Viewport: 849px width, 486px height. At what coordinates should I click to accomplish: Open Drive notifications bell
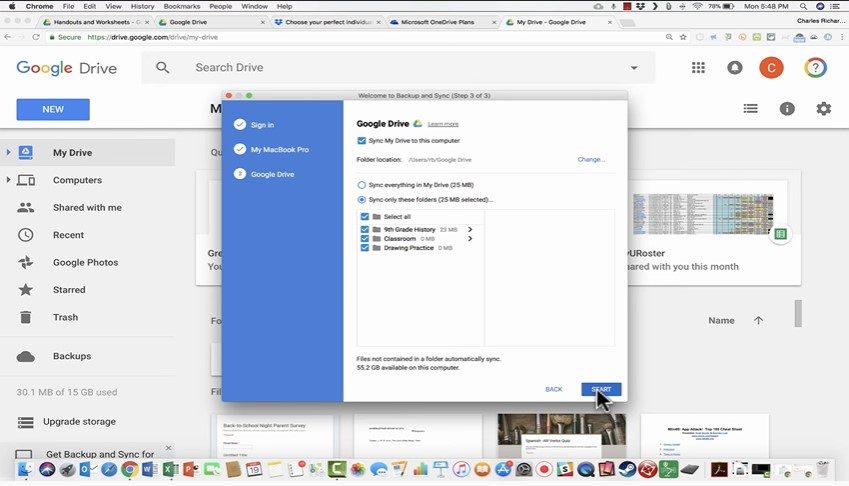click(x=735, y=68)
